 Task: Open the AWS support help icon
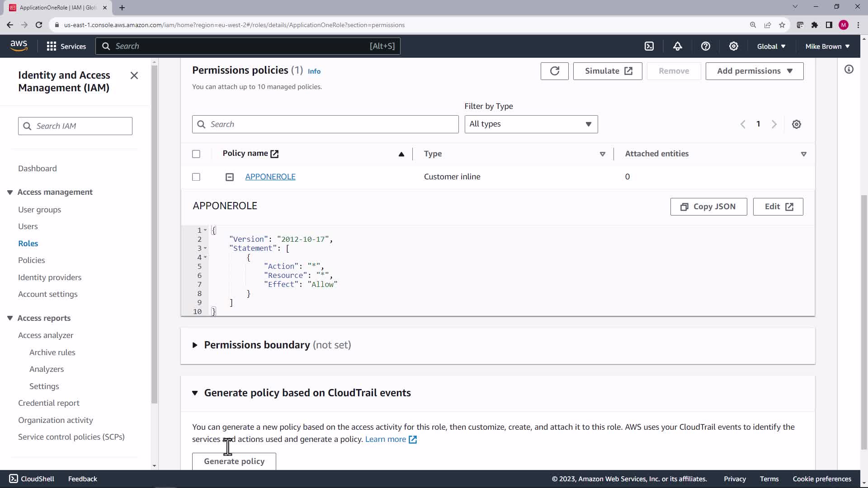pos(705,46)
